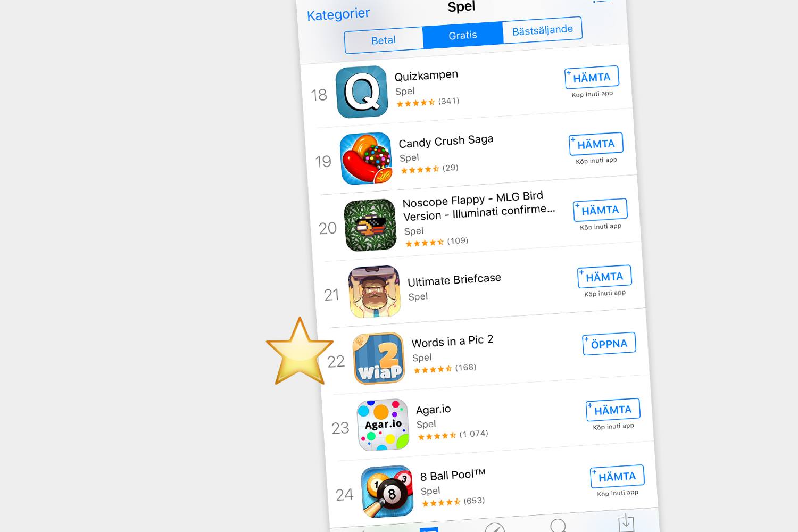Tap the 8 Ball Pool icon

pos(387,491)
